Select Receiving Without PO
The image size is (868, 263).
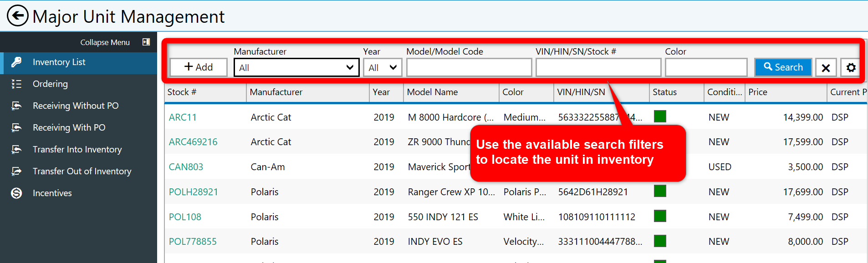(x=78, y=106)
